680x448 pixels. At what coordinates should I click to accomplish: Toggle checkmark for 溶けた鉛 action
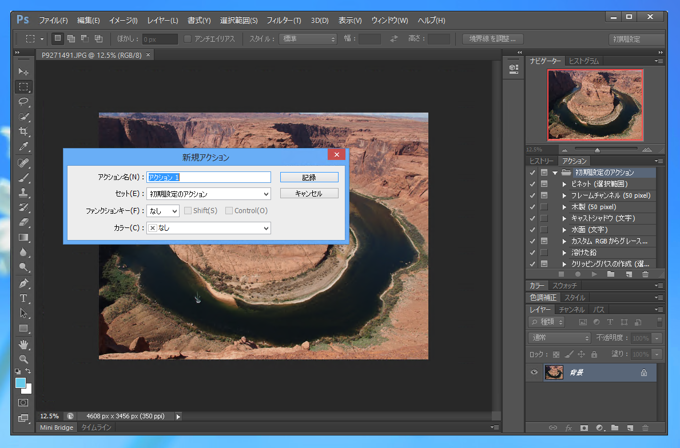532,252
